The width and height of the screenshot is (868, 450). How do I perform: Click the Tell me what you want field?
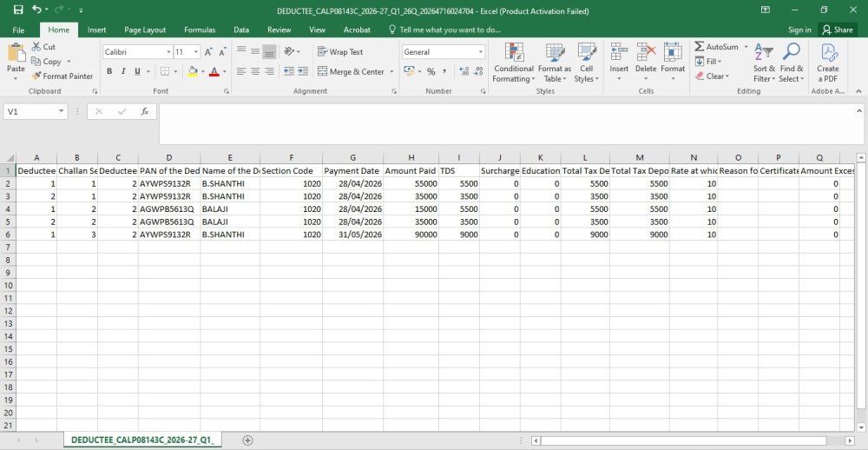click(445, 30)
